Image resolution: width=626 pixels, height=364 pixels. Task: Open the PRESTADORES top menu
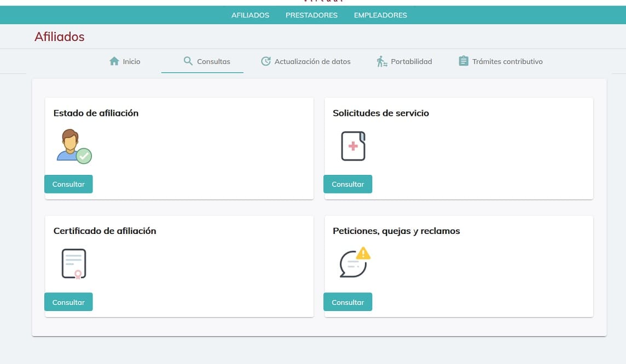tap(311, 15)
